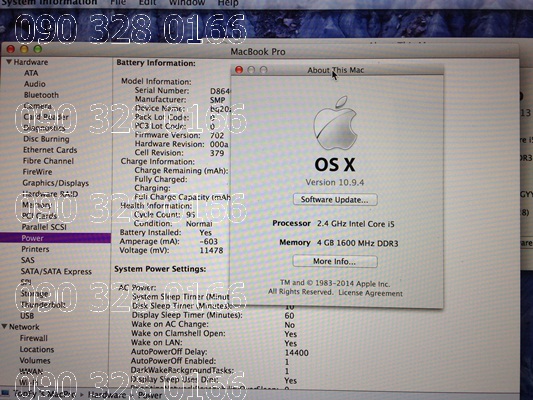The height and width of the screenshot is (400, 533).
Task: Click AutoPowerOff Delay value 14400
Action: [297, 353]
